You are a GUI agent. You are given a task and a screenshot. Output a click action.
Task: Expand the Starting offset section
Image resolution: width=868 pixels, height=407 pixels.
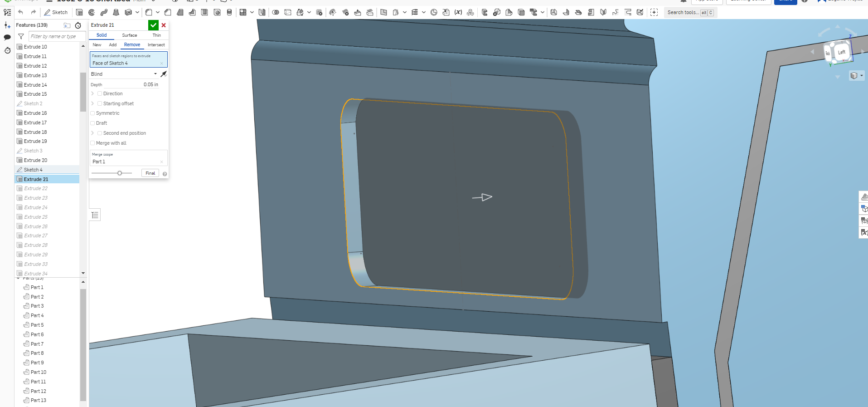coord(92,103)
